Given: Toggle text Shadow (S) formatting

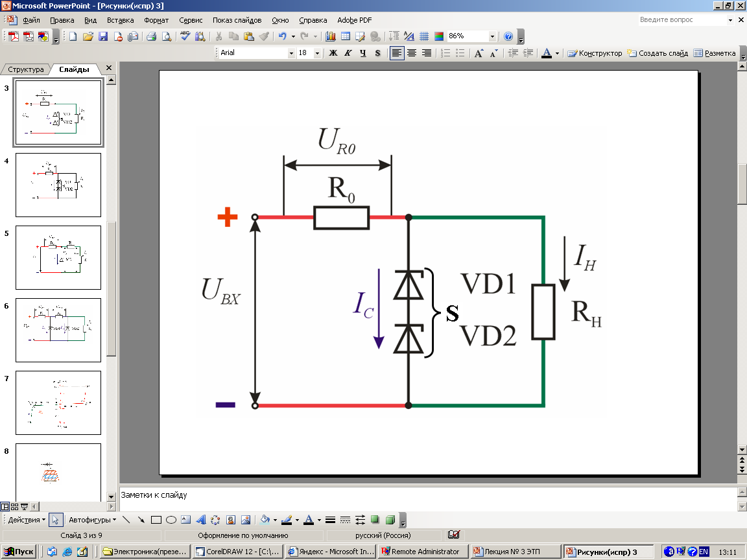Looking at the screenshot, I should pos(378,53).
